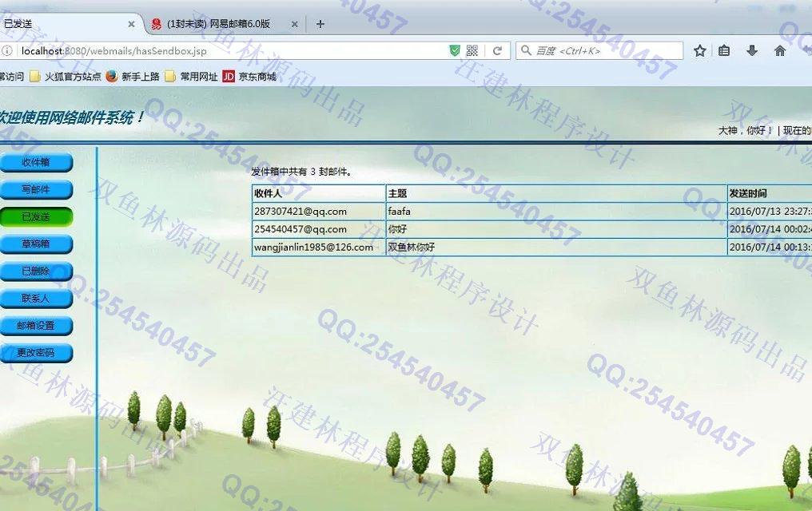Open the 收件箱 inbox button
The width and height of the screenshot is (812, 511).
pos(36,162)
